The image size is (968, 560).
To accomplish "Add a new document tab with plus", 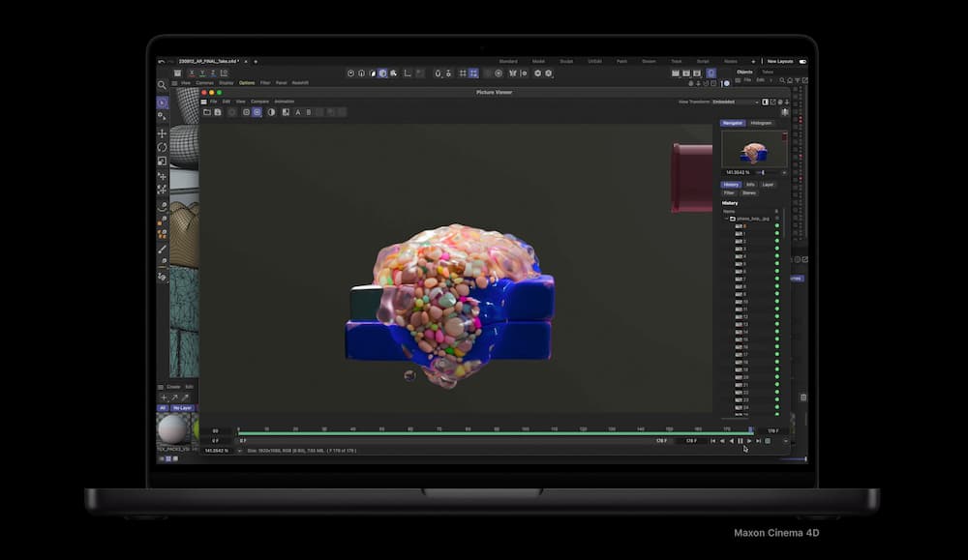I will (256, 62).
